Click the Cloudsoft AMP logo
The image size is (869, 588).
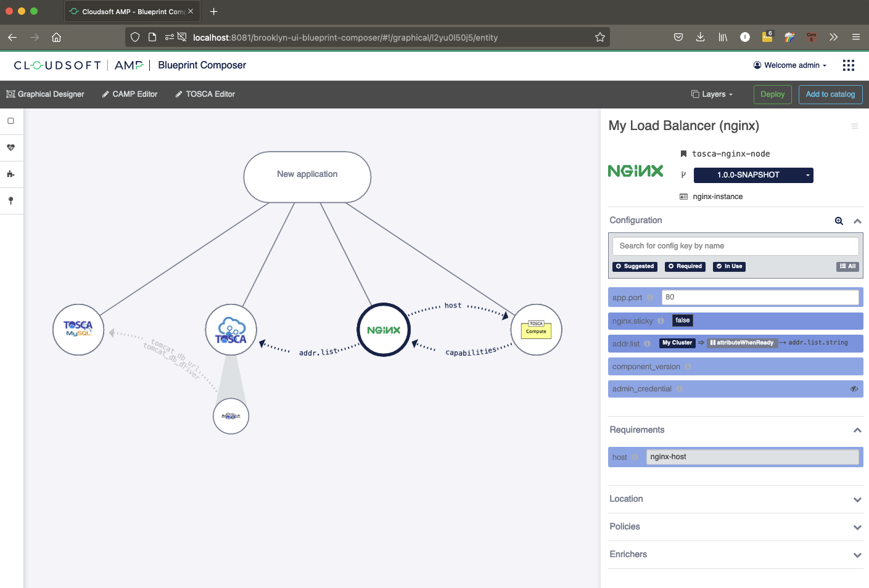79,65
